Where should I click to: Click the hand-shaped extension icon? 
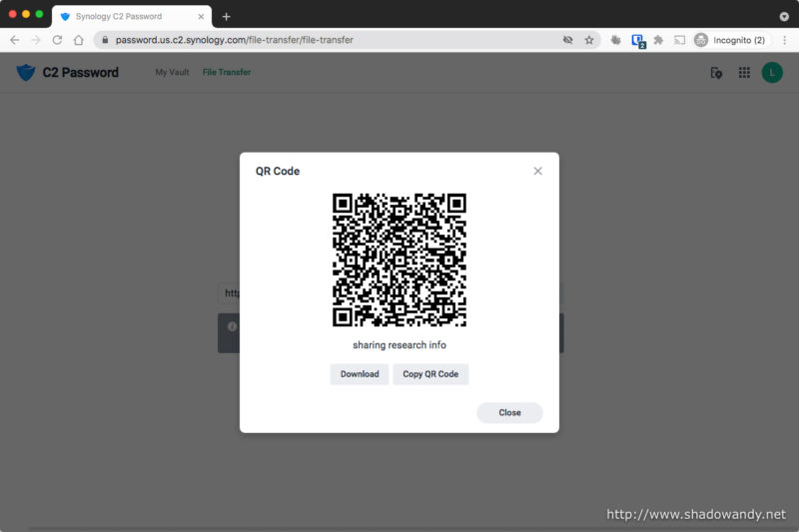(615, 40)
